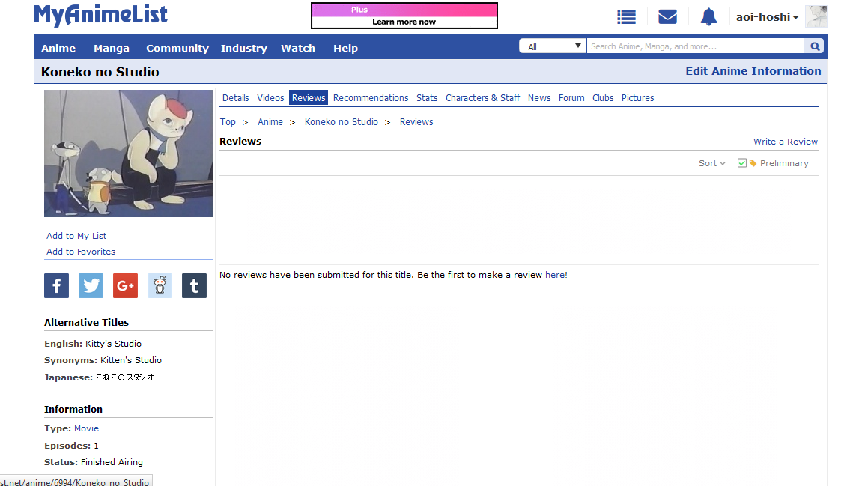This screenshot has height=486, width=868.
Task: Open the Community menu in navigation bar
Action: (x=177, y=48)
